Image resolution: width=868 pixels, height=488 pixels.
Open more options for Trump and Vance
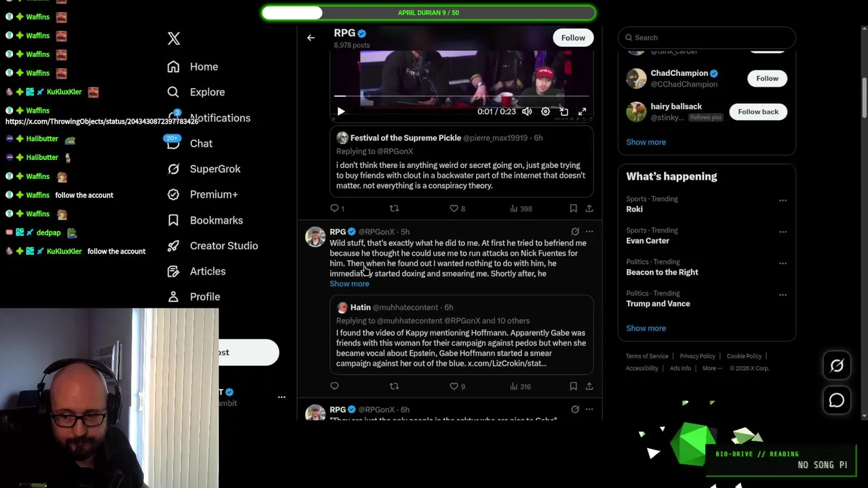(783, 295)
